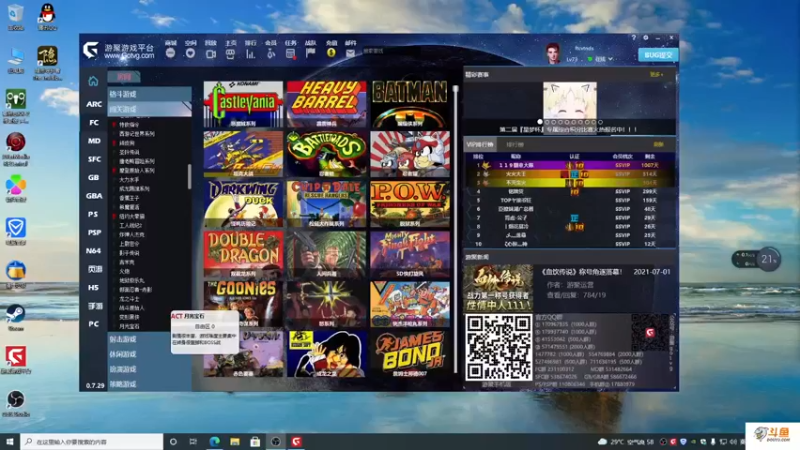Open the news article dated 2021-07-01
The width and height of the screenshot is (800, 450).
click(x=570, y=287)
